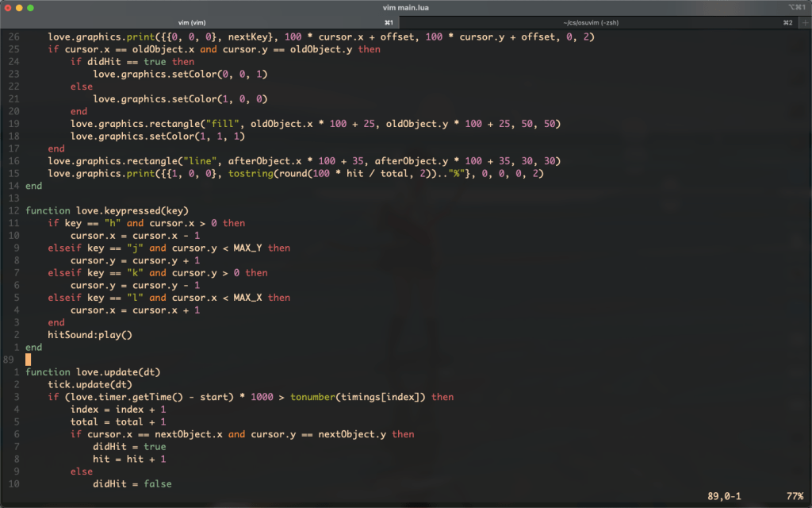Click the 77% scroll indicator in the status line
The width and height of the screenshot is (812, 508).
[794, 496]
